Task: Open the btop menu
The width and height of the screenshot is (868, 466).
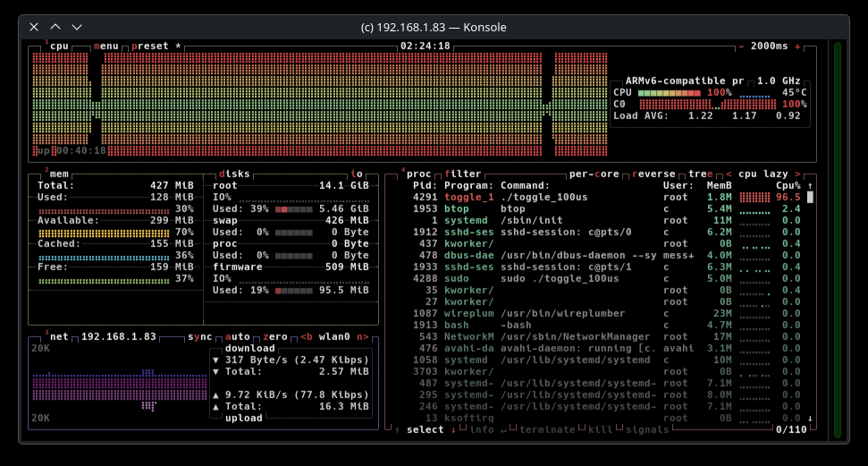Action: pos(105,46)
